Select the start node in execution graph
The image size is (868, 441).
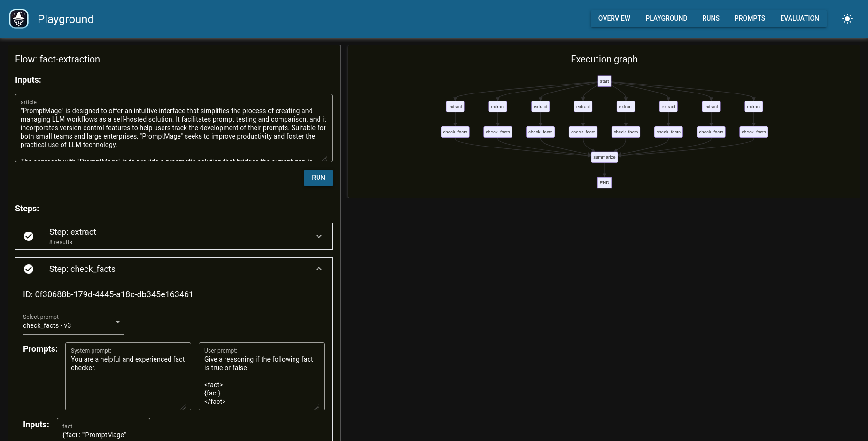coord(604,81)
